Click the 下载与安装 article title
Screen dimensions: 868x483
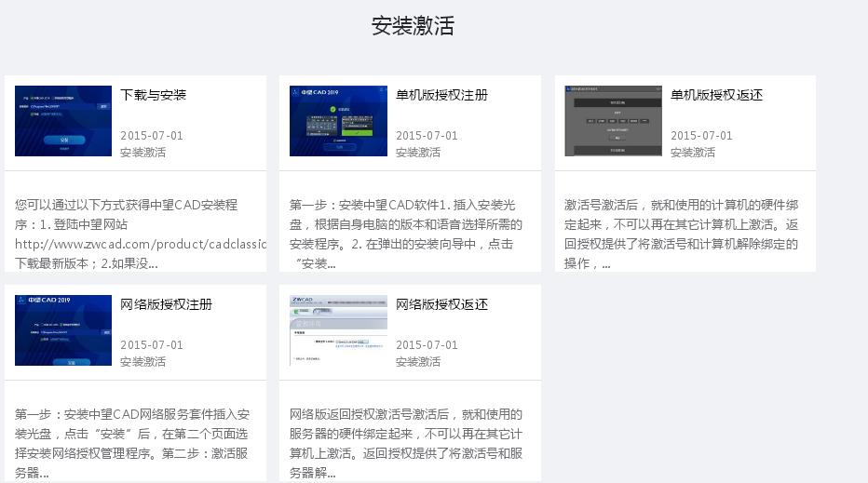coord(154,95)
